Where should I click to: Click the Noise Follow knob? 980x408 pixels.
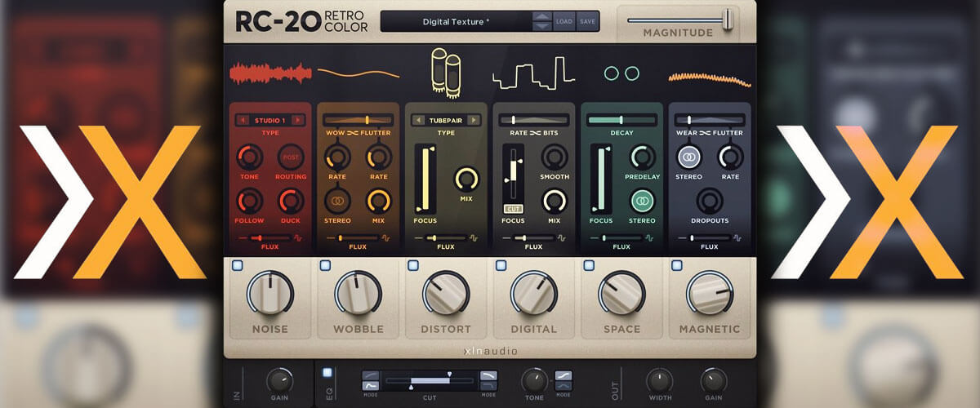248,200
